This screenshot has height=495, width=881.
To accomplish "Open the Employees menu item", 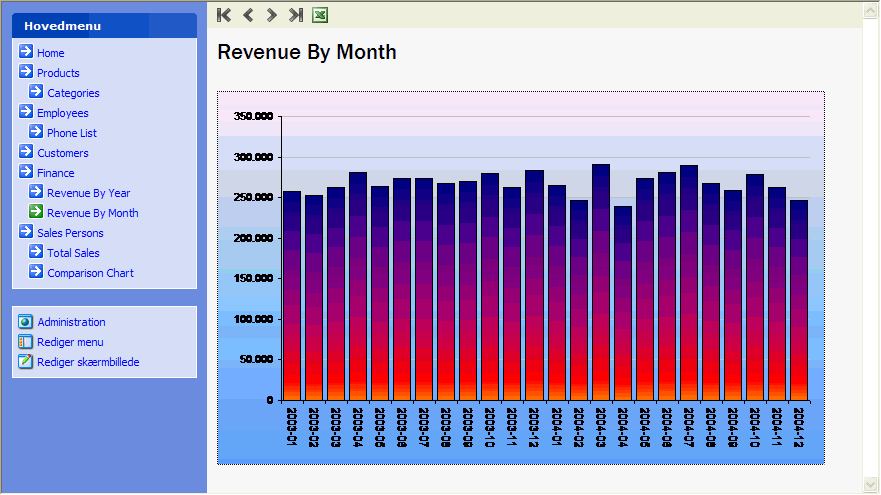I will [63, 113].
